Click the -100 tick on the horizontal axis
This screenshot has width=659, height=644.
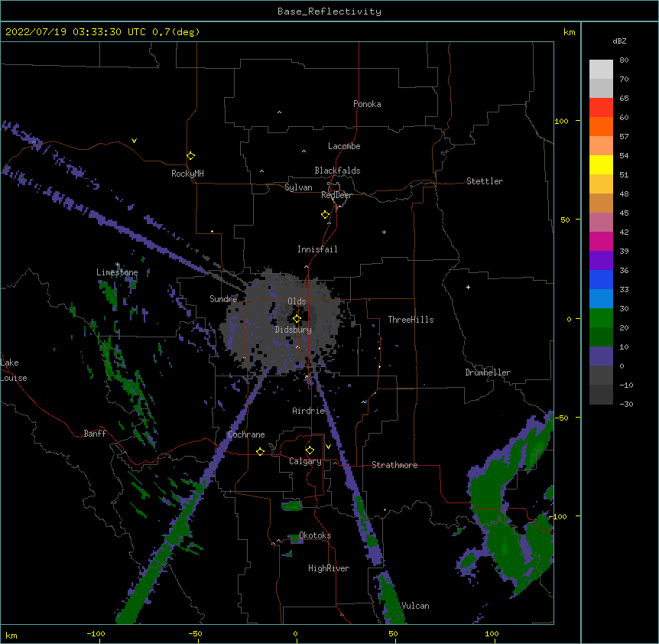tap(96, 634)
